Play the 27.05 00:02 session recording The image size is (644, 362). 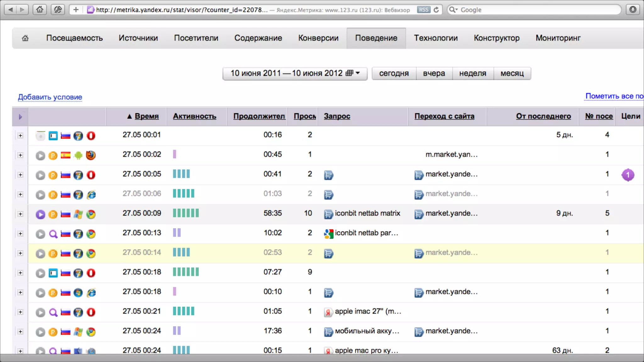point(40,156)
